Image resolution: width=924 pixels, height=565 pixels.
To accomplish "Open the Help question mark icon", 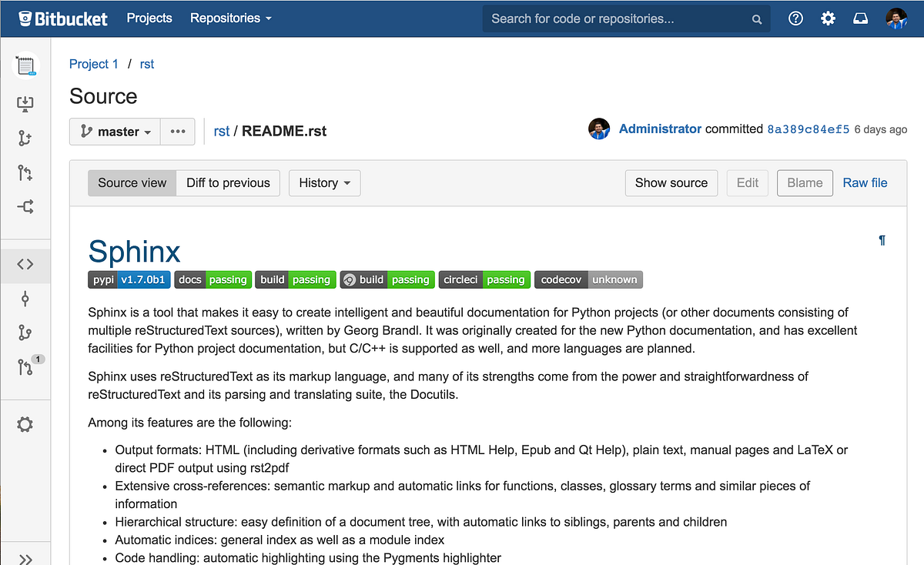I will click(795, 18).
